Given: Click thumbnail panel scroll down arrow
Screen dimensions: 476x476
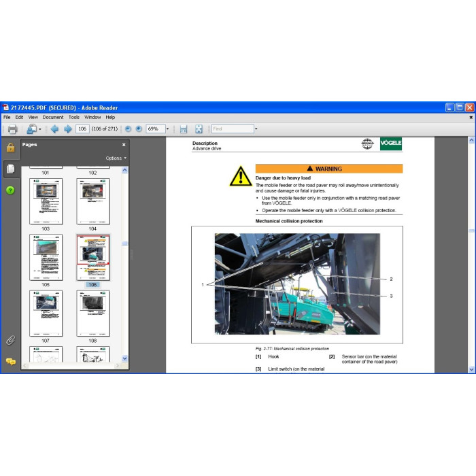Looking at the screenshot, I should [x=124, y=358].
